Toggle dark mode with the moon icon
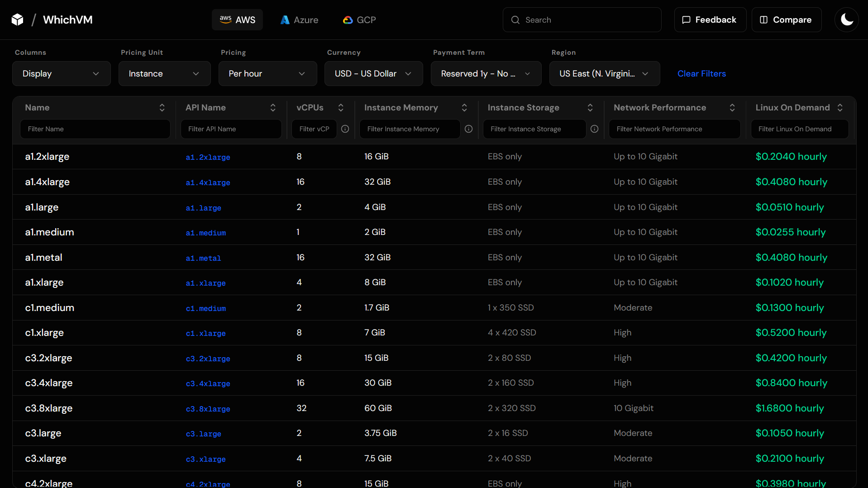 (x=846, y=19)
